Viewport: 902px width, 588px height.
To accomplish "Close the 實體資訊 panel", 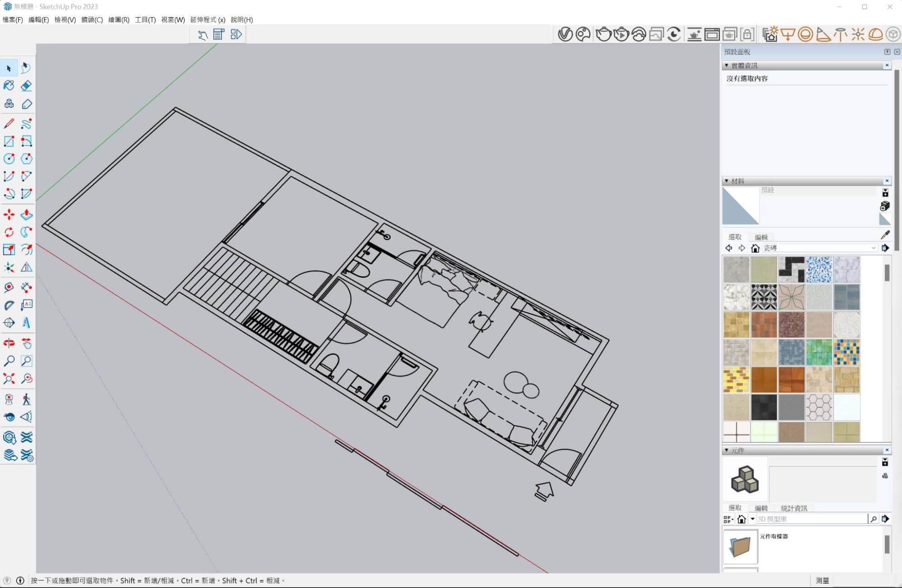I will [x=887, y=65].
